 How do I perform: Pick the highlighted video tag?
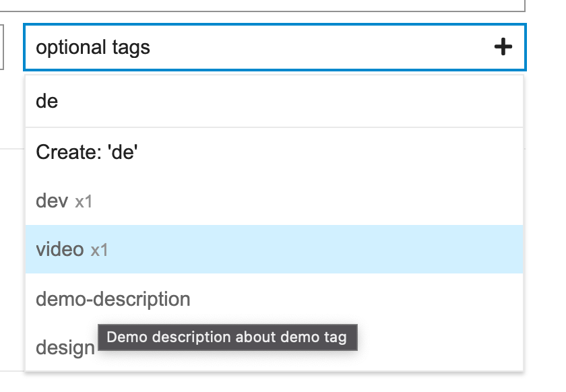click(274, 249)
